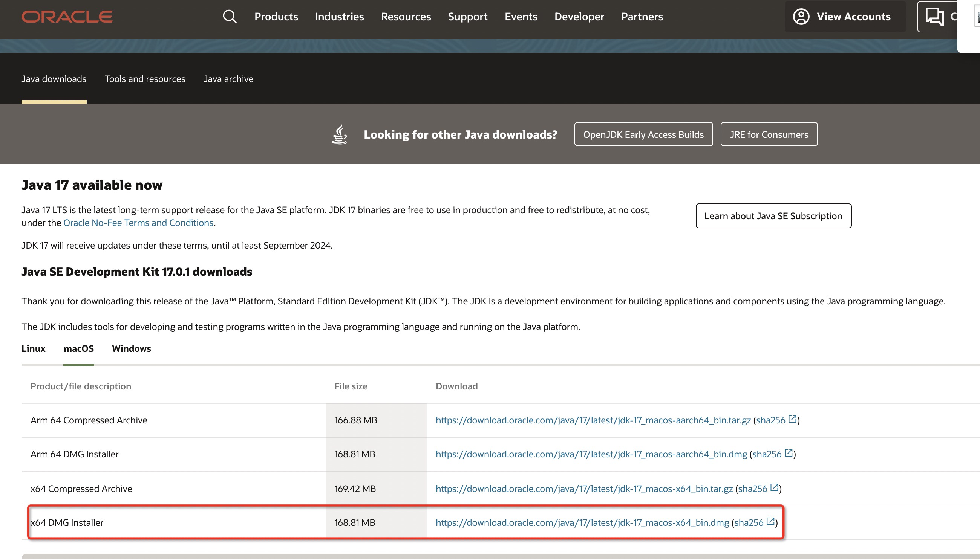
Task: Switch to the Windows tab
Action: (131, 348)
